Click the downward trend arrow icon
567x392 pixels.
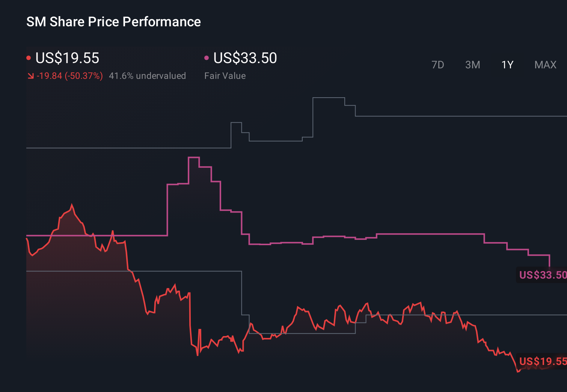(31, 75)
